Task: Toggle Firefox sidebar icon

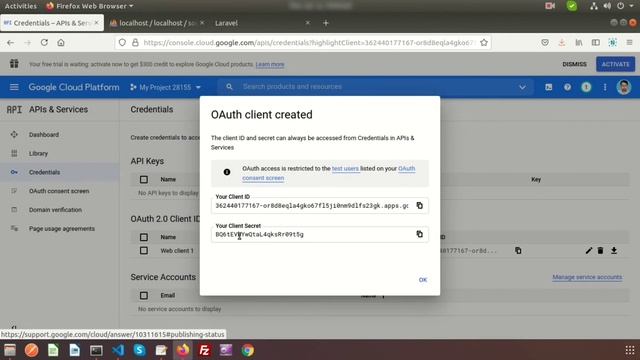Action: (x=596, y=42)
